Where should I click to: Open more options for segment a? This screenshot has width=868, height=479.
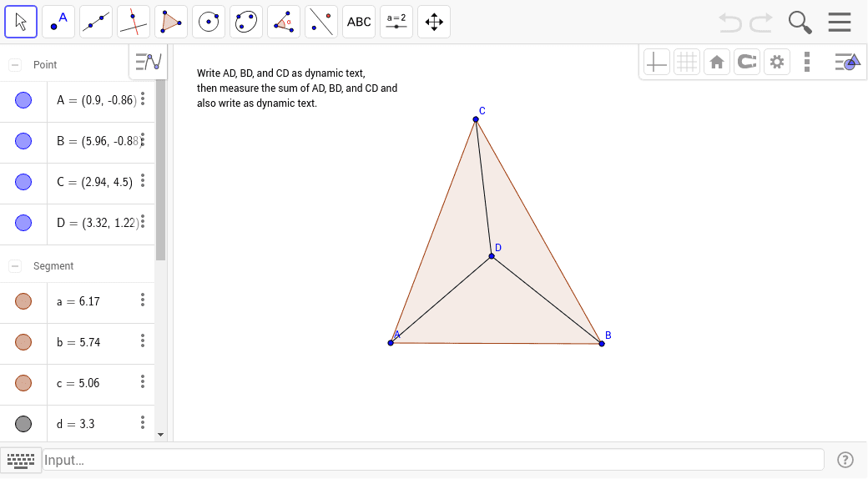143,300
